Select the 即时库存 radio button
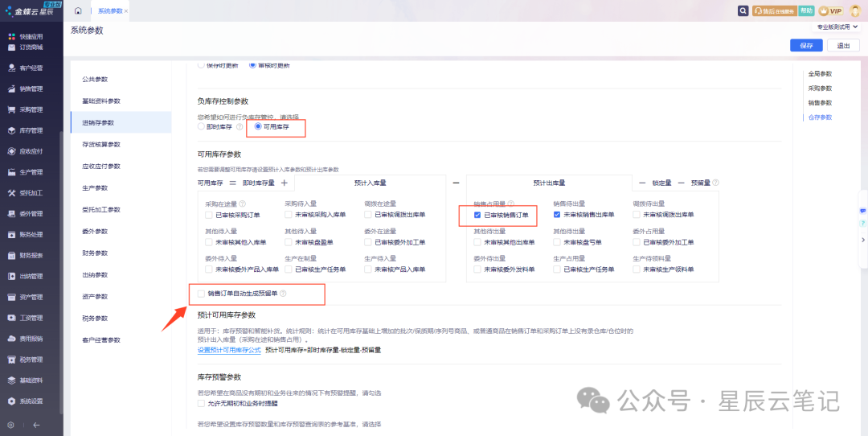Screen dimensions: 868x436 (x=202, y=127)
